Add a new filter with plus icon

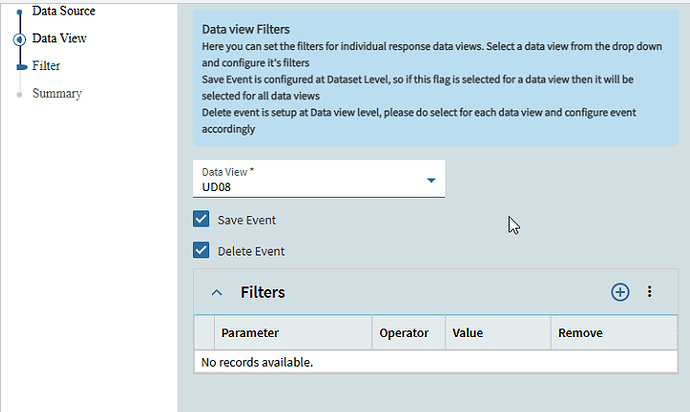pyautogui.click(x=620, y=292)
